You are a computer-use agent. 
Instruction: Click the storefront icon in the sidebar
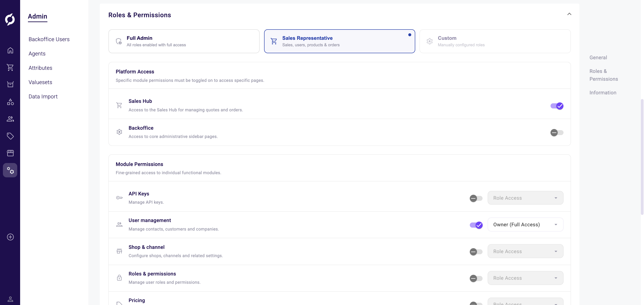tap(10, 153)
